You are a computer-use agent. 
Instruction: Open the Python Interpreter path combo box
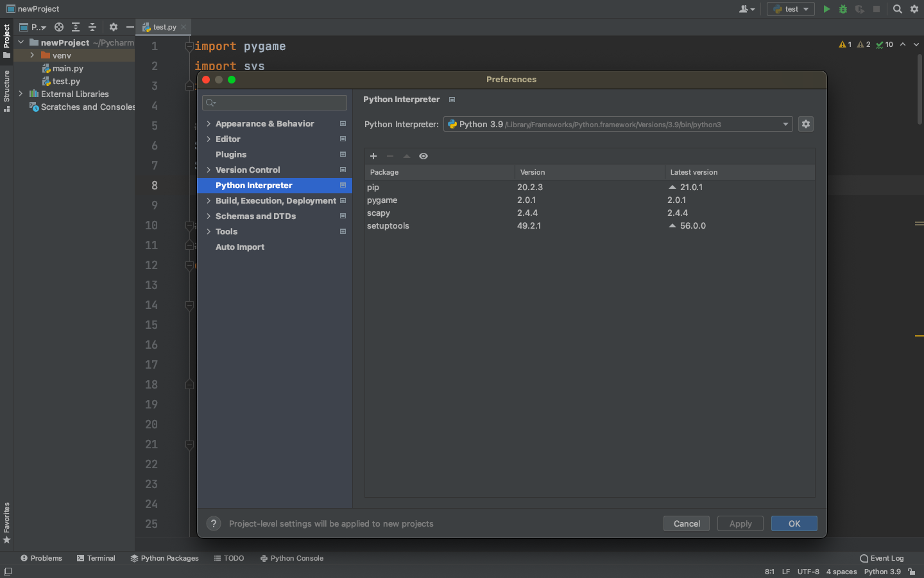coord(618,124)
